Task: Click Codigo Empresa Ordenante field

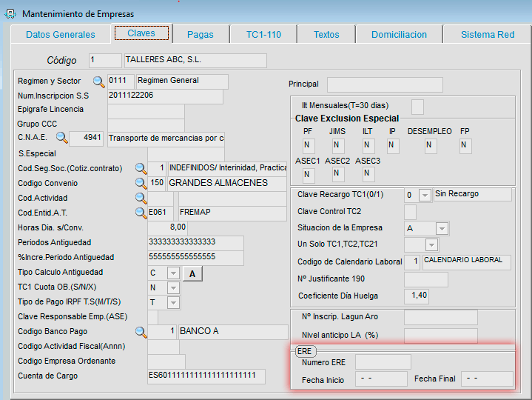Action: pos(166,361)
